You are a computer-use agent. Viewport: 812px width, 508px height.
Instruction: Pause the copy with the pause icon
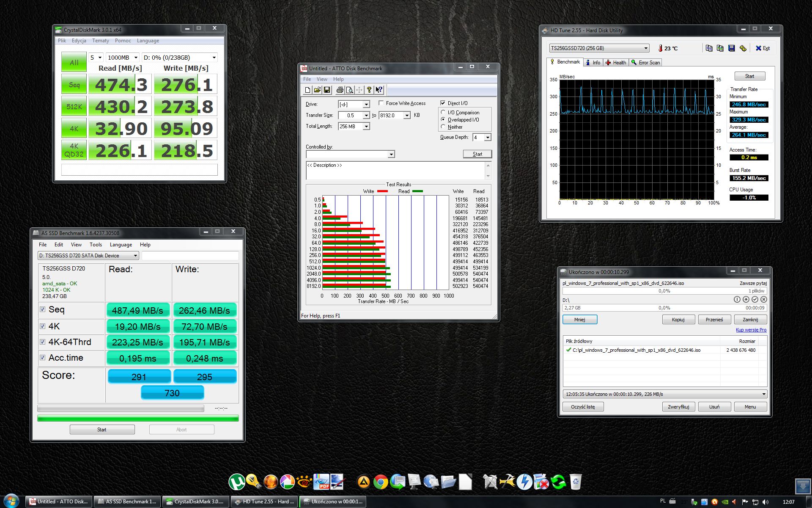(737, 299)
